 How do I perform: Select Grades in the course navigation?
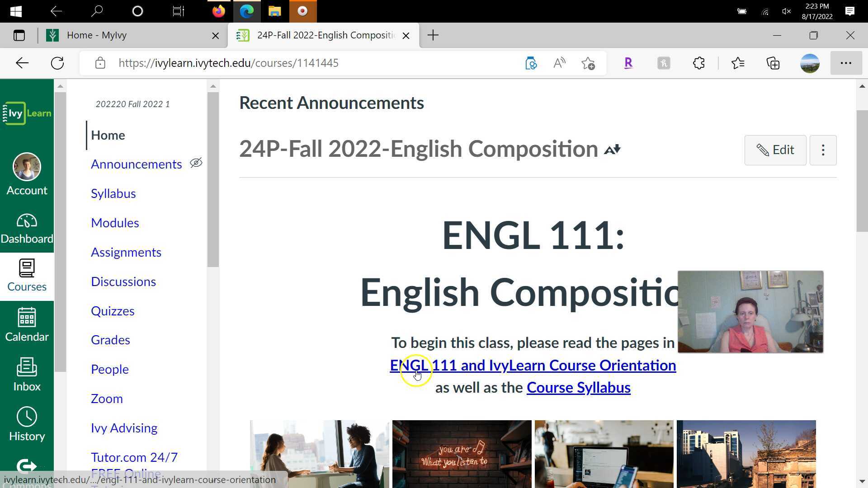110,340
